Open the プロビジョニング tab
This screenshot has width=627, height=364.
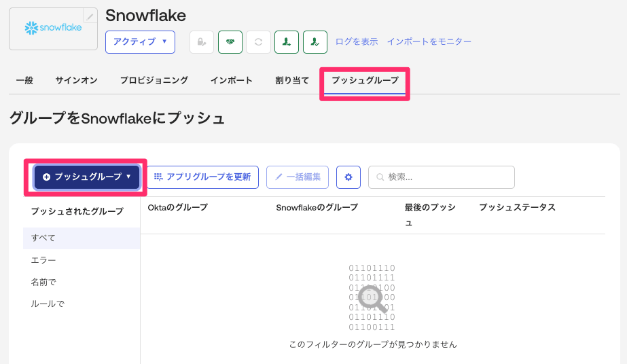[154, 80]
